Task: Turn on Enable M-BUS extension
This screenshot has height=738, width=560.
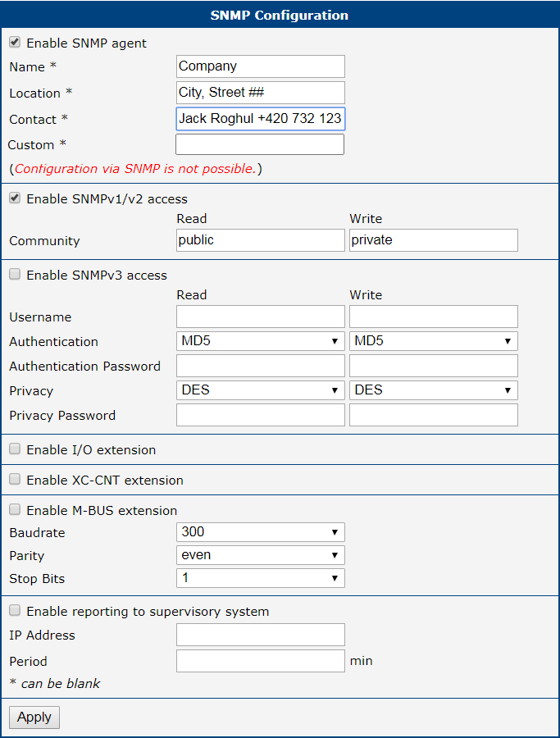Action: 15,510
